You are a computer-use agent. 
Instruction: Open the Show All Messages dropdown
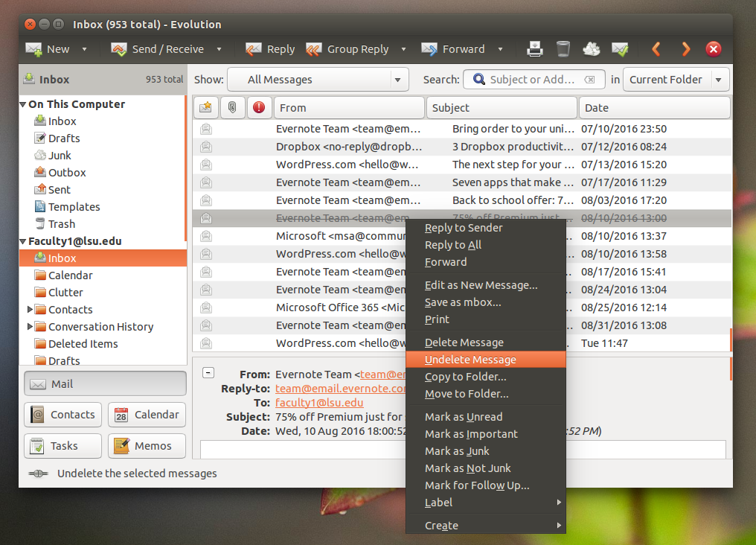(x=318, y=80)
